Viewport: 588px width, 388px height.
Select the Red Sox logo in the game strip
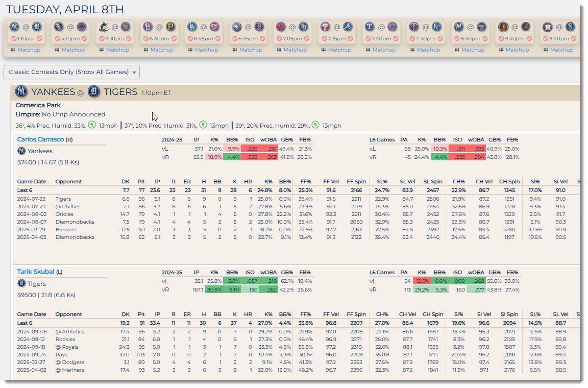[x=259, y=27]
